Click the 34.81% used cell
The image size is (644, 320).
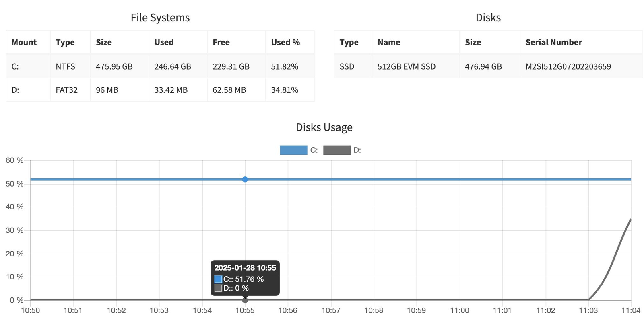click(290, 90)
